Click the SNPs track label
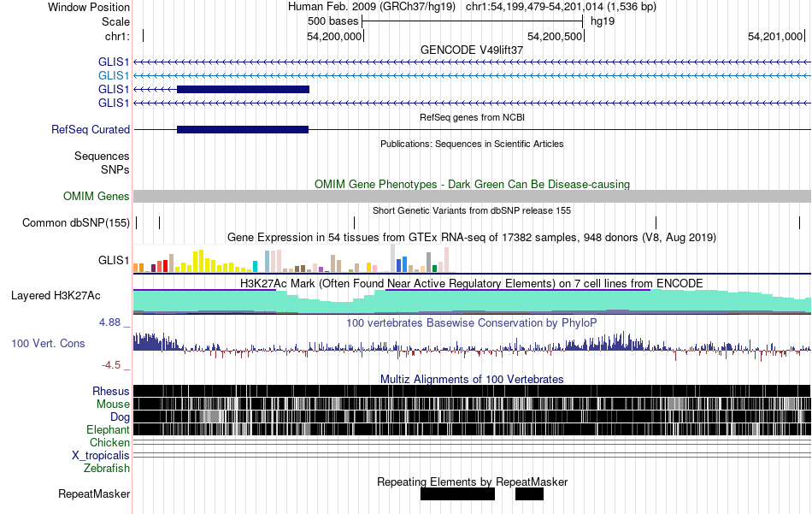Screen dimensions: 812x514 115,169
